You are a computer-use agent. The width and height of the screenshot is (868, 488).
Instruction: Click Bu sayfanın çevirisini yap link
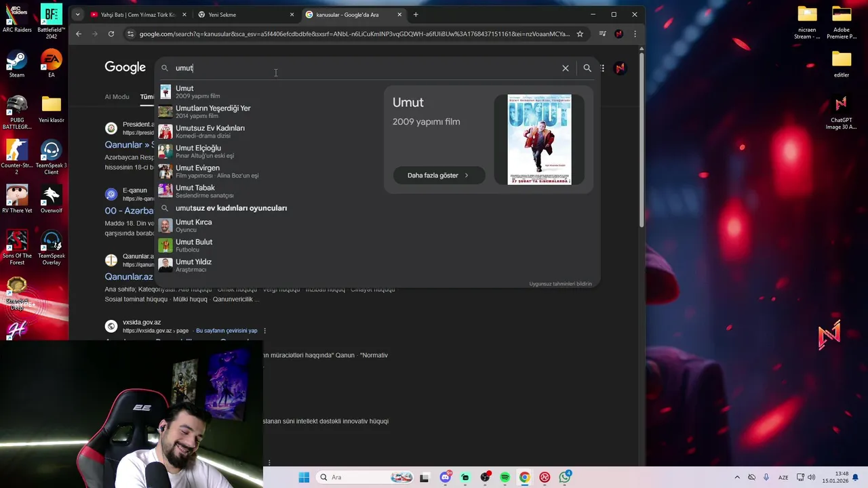[226, 331]
